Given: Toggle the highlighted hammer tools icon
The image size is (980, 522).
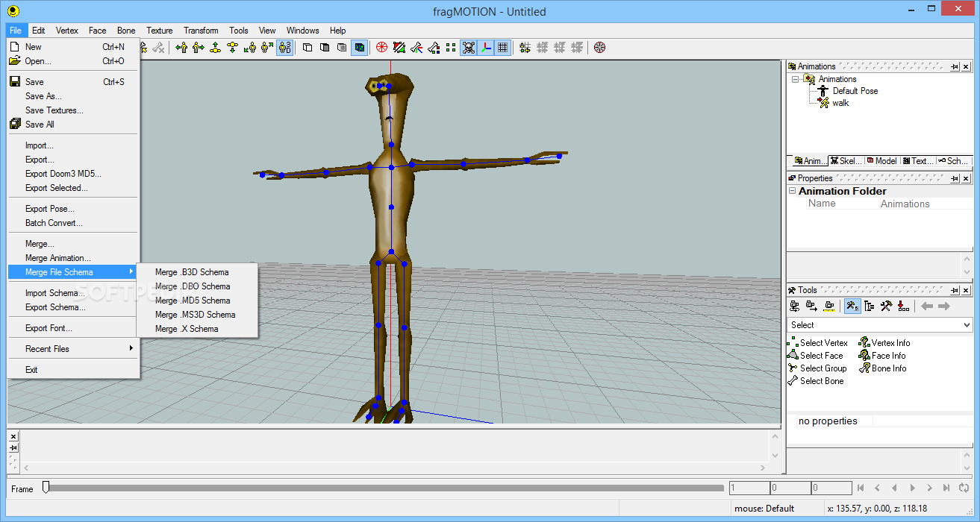Looking at the screenshot, I should click(x=852, y=306).
